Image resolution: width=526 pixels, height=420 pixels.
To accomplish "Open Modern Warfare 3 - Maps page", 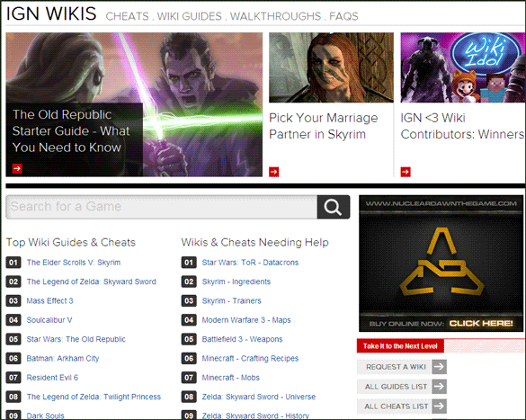I will coord(246,320).
